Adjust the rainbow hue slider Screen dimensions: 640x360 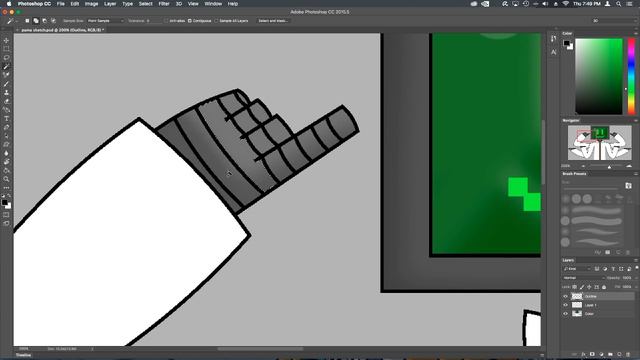pyautogui.click(x=631, y=76)
